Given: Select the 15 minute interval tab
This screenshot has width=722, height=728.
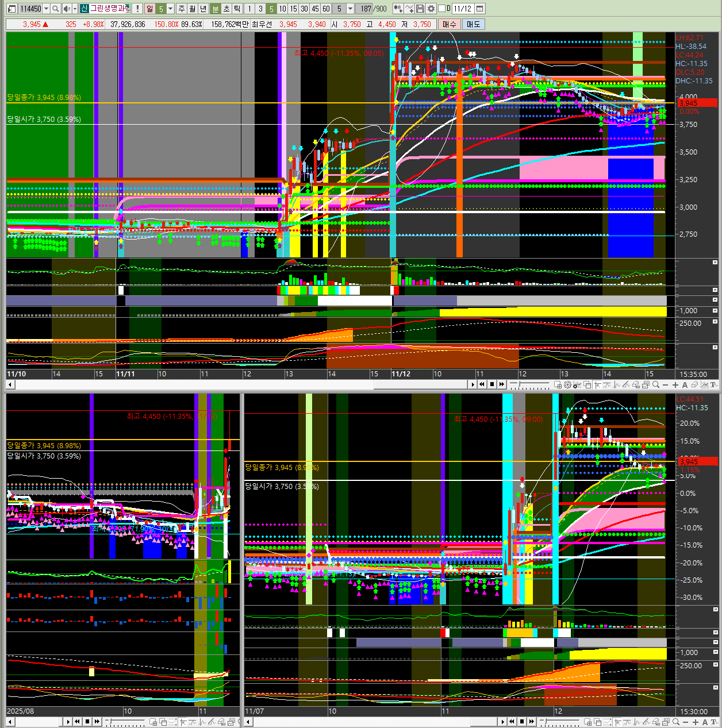Looking at the screenshot, I should click(293, 9).
